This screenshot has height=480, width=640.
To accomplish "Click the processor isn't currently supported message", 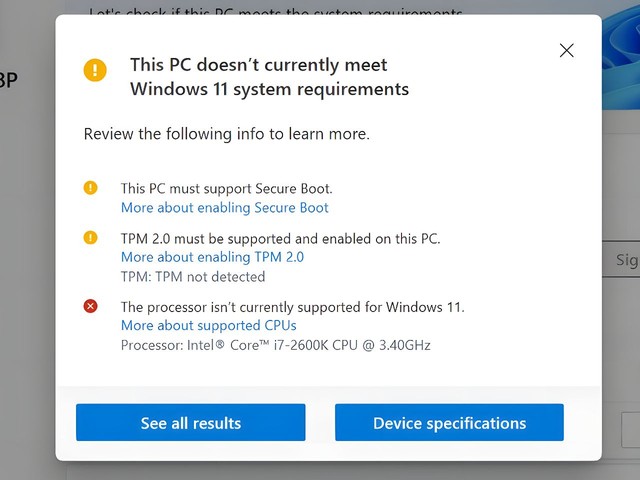I will (292, 306).
